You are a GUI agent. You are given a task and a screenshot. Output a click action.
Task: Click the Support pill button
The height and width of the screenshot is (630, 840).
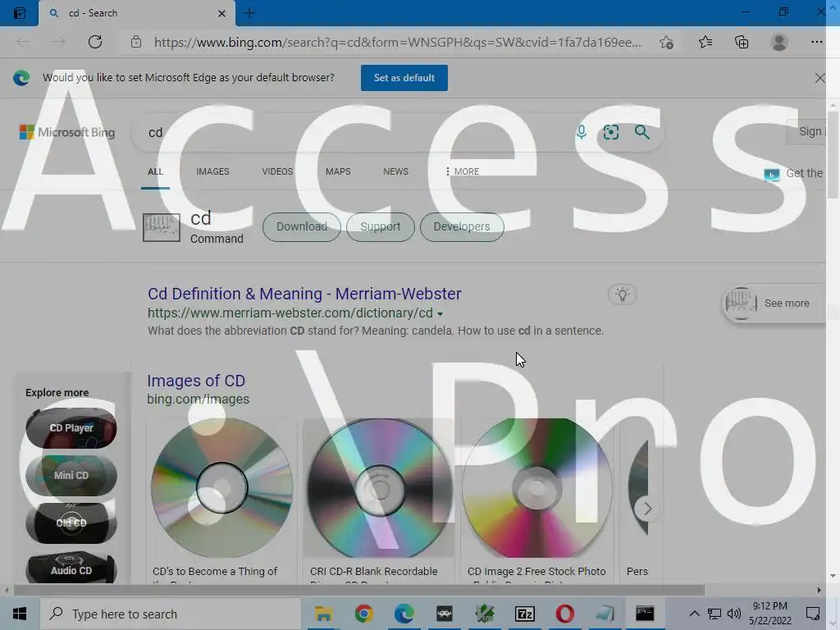[381, 226]
